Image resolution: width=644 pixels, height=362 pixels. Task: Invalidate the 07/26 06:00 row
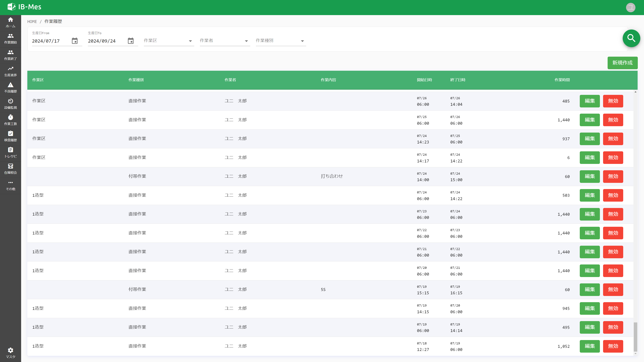(x=613, y=101)
